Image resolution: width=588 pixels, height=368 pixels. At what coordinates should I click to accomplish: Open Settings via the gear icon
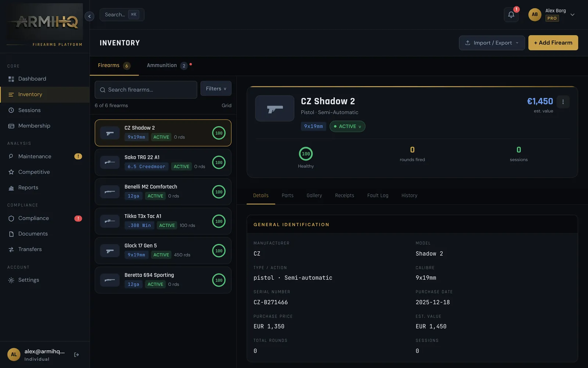point(11,280)
